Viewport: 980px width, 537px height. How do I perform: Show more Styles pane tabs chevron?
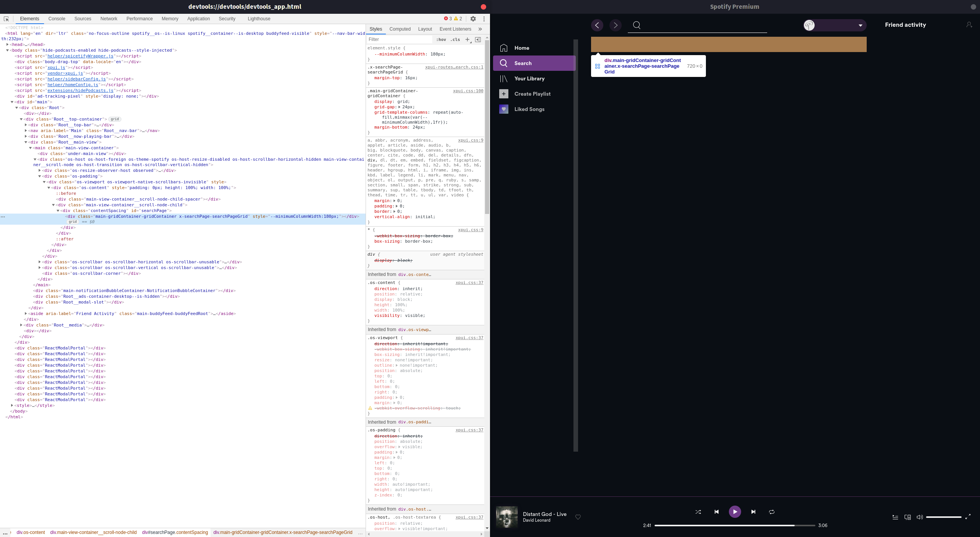tap(480, 29)
